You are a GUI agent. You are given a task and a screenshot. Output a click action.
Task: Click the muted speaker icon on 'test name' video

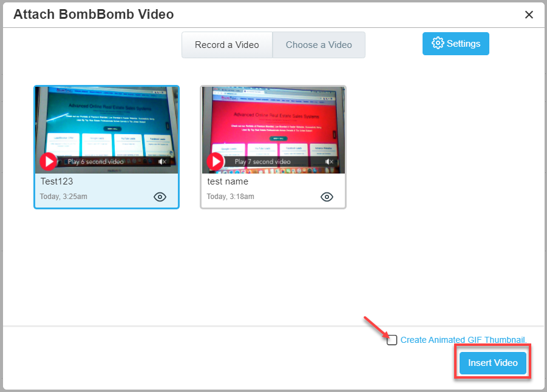(329, 162)
